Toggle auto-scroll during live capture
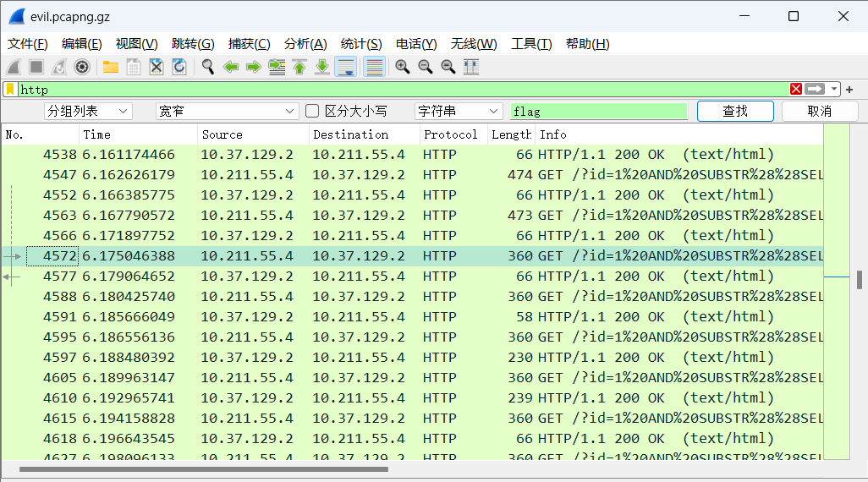This screenshot has height=482, width=868. 345,67
